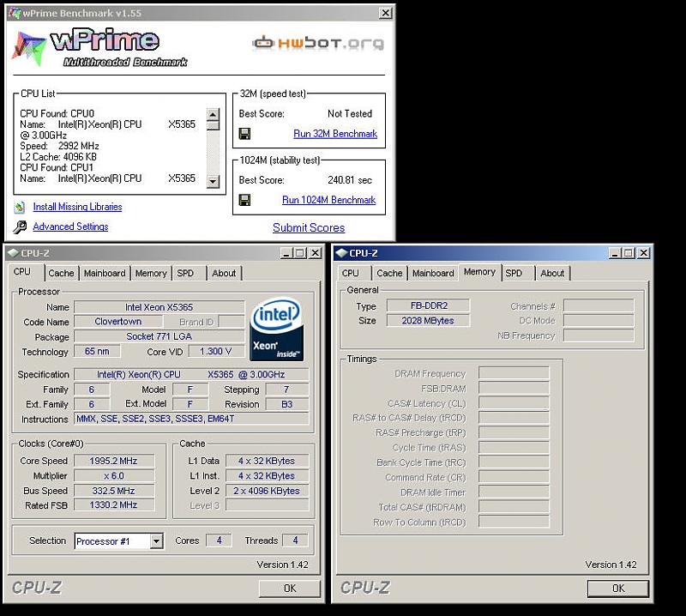The width and height of the screenshot is (686, 616).
Task: Click the save icon under 32M speed test
Action: pos(245,134)
